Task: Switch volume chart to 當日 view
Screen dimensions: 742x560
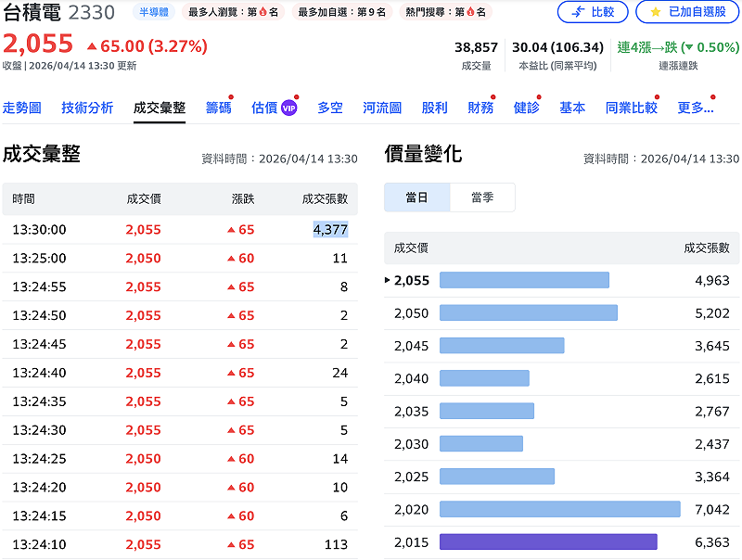Action: coord(416,197)
